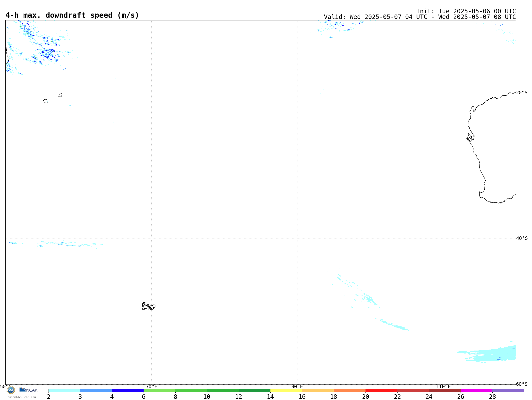
Task: Click the colorbar tick label 10
Action: pyautogui.click(x=207, y=397)
